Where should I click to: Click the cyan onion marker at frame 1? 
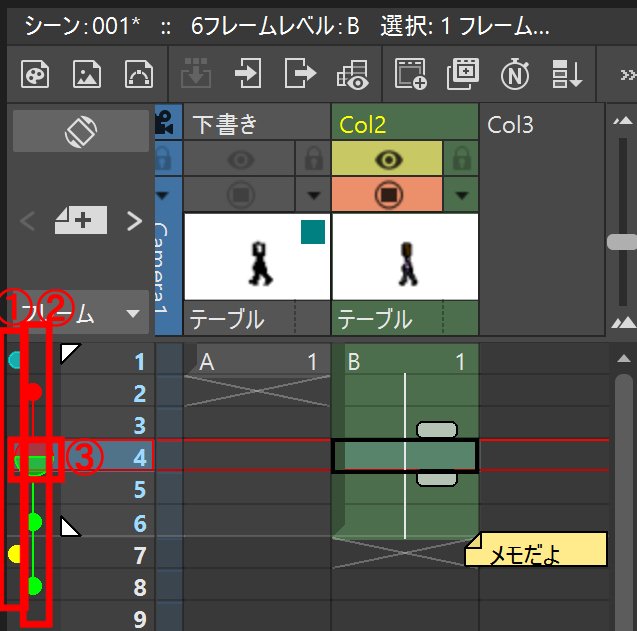pos(15,360)
